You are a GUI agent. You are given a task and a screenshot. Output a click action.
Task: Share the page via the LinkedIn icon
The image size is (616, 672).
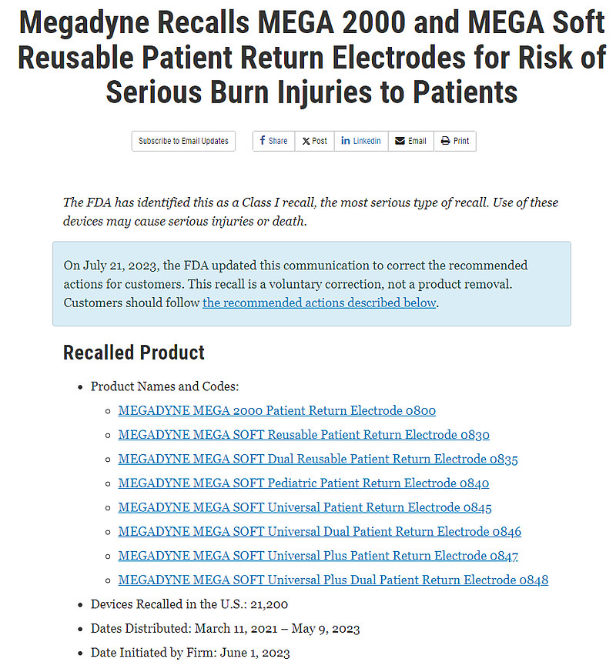(346, 141)
